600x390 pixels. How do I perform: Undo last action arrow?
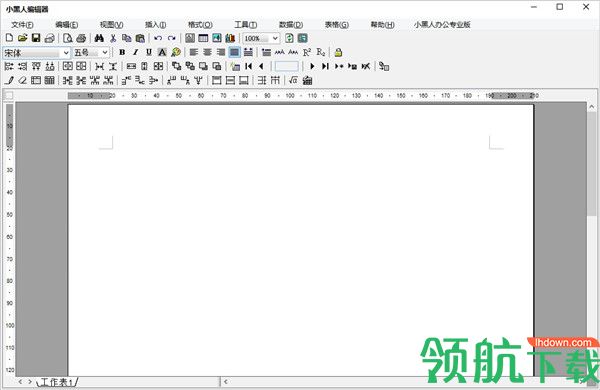[158, 38]
